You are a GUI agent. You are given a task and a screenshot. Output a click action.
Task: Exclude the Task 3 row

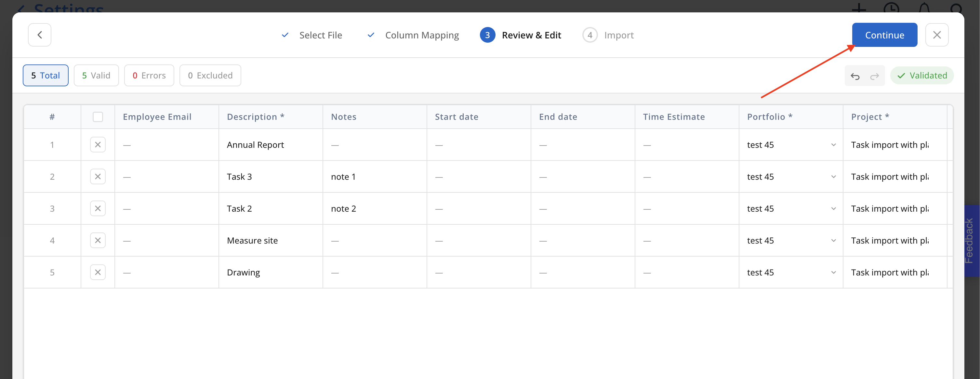98,177
